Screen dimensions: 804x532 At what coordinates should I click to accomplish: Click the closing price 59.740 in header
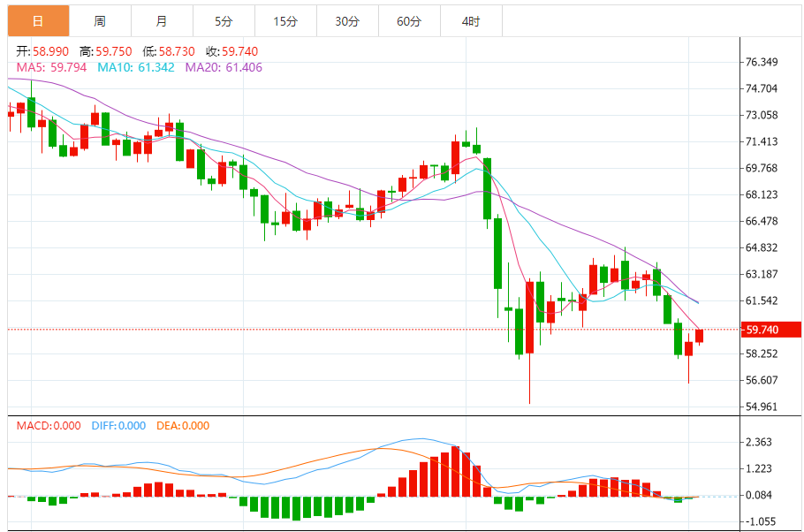(x=240, y=51)
